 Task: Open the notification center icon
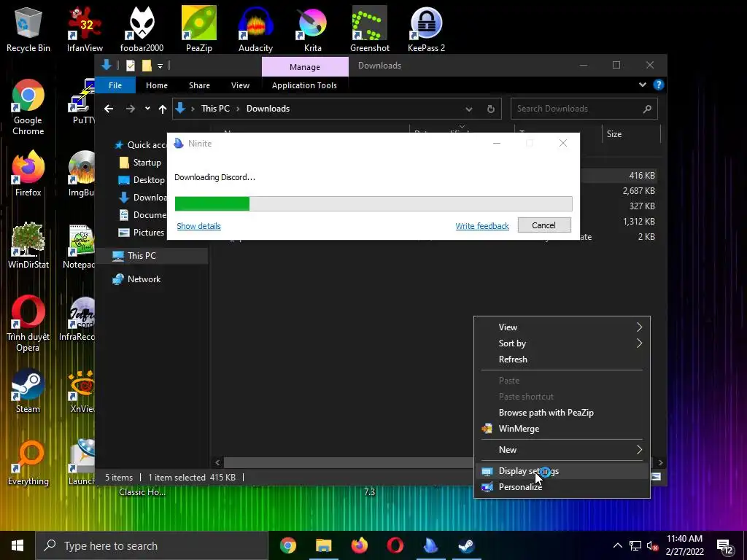tap(724, 546)
